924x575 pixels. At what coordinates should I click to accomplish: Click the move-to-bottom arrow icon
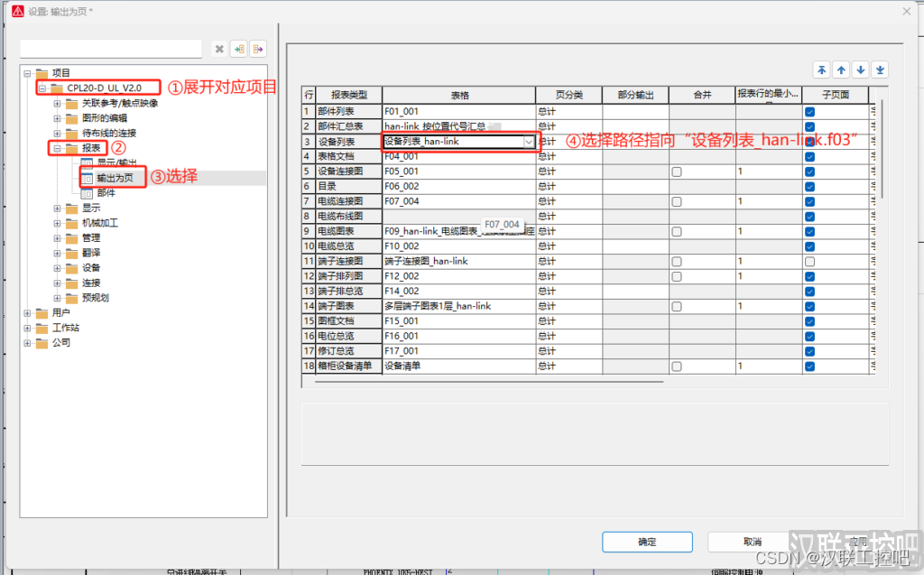[x=881, y=70]
